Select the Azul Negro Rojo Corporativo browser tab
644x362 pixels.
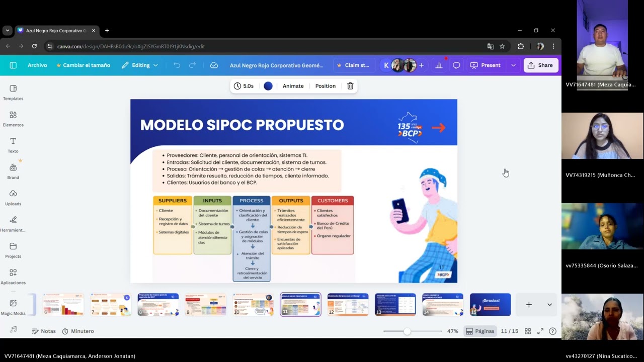click(x=56, y=31)
